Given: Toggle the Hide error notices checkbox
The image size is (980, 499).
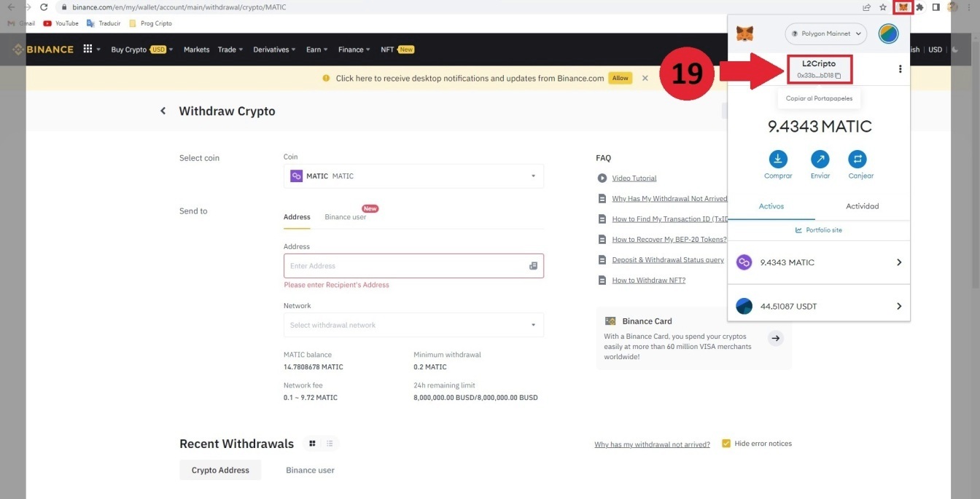Looking at the screenshot, I should (726, 444).
